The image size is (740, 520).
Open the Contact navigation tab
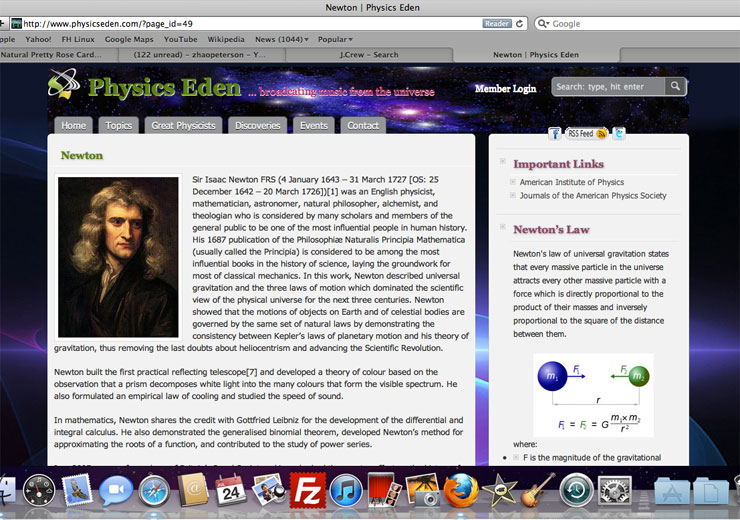click(363, 126)
